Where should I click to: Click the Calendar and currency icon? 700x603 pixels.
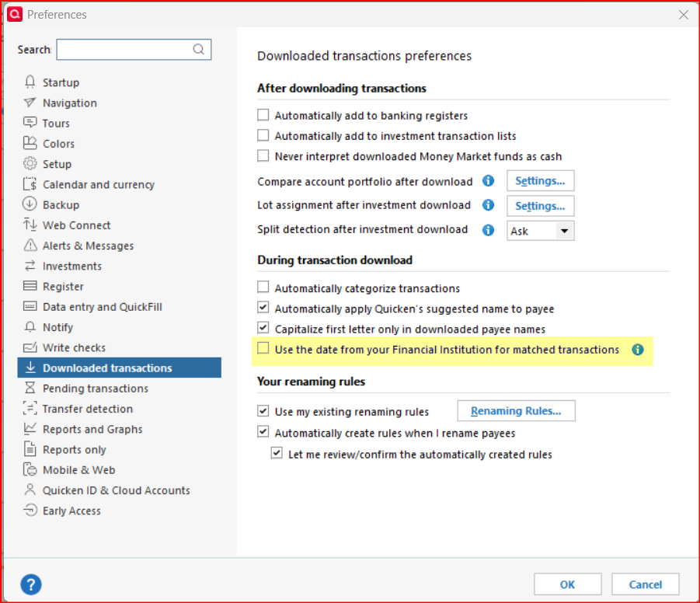click(x=30, y=184)
